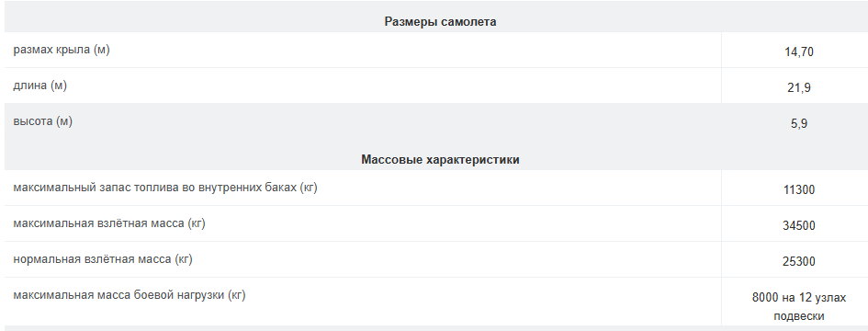Click the height value 5,9

pyautogui.click(x=799, y=123)
